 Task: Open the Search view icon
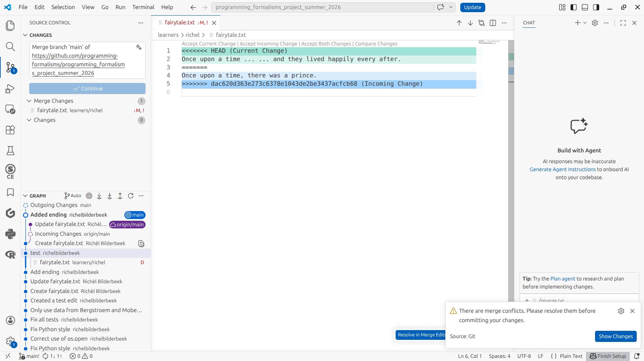[10, 47]
